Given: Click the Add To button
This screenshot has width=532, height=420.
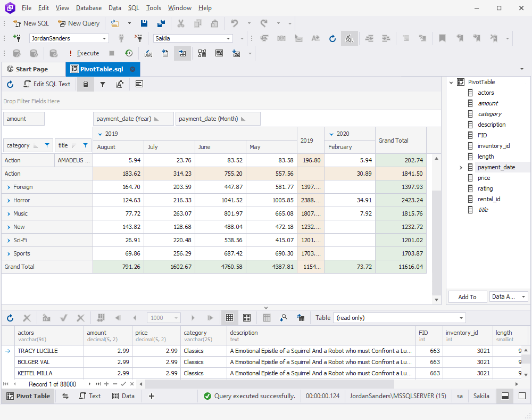Looking at the screenshot, I should pos(467,297).
